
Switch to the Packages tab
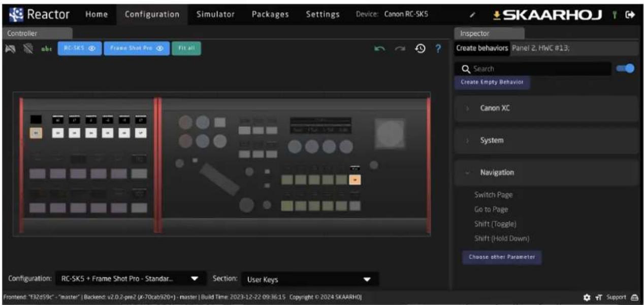tap(270, 15)
